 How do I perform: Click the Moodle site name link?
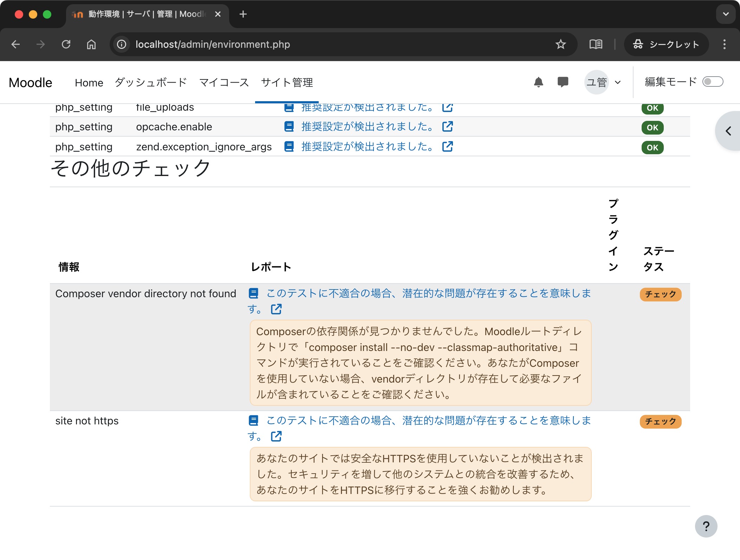31,83
